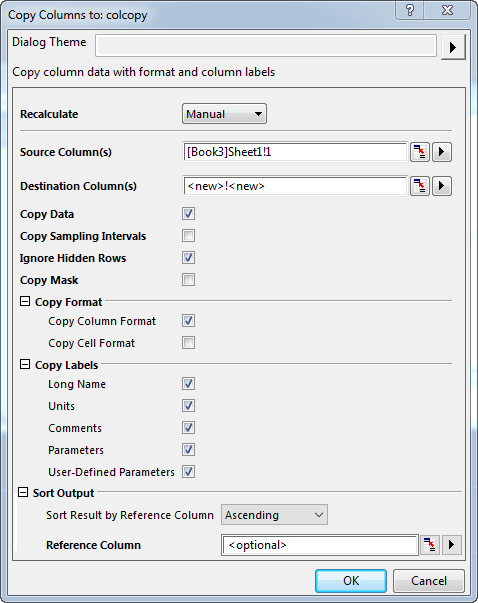478x603 pixels.
Task: Click the Cancel button
Action: [429, 581]
